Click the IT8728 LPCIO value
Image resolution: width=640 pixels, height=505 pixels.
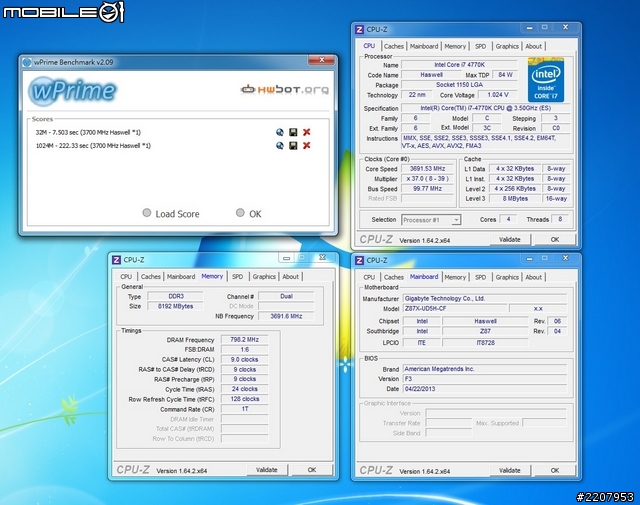[485, 343]
